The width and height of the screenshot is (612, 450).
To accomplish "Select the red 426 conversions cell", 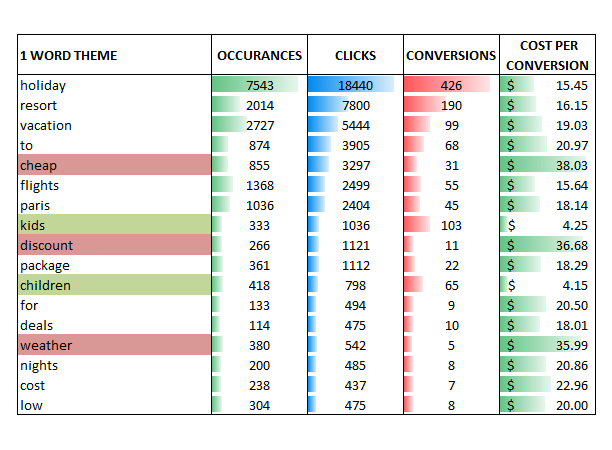I will click(450, 85).
